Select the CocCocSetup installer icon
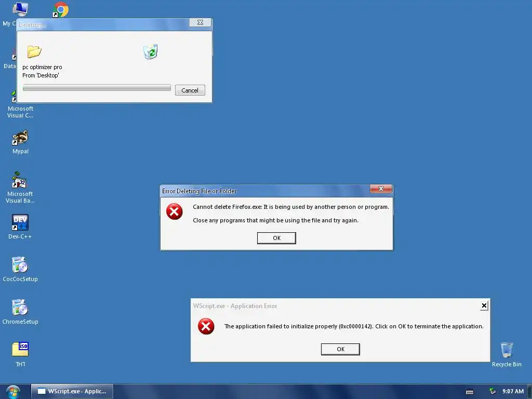The height and width of the screenshot is (399, 532). click(x=20, y=265)
